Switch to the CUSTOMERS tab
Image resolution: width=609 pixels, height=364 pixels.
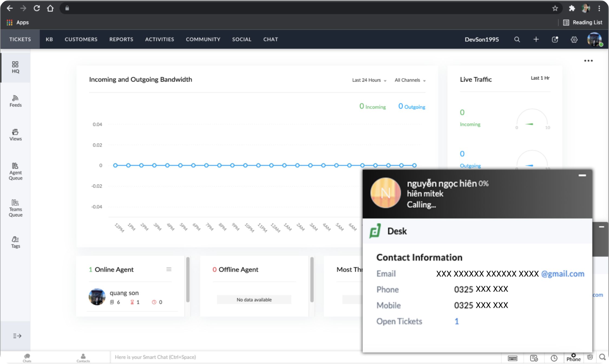(x=81, y=40)
